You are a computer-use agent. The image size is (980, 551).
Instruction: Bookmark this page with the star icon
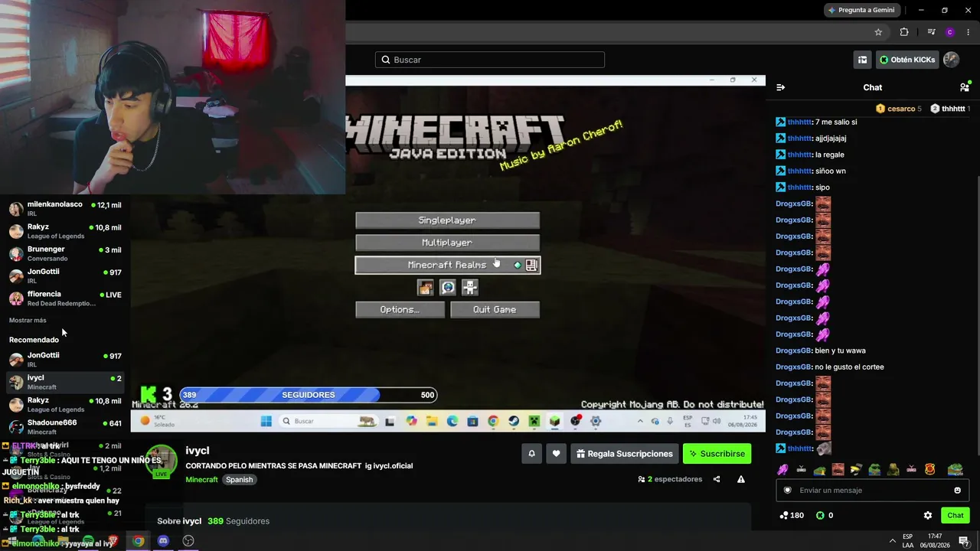878,32
